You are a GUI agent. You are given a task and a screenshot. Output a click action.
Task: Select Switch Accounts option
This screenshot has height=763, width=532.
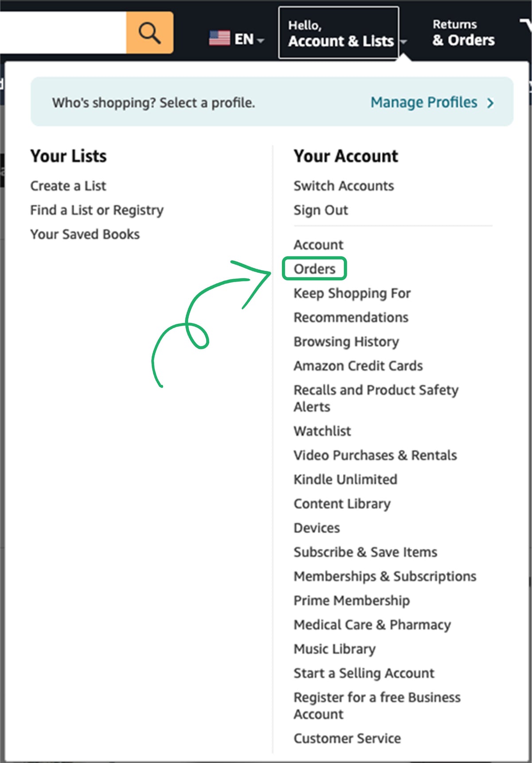click(344, 186)
